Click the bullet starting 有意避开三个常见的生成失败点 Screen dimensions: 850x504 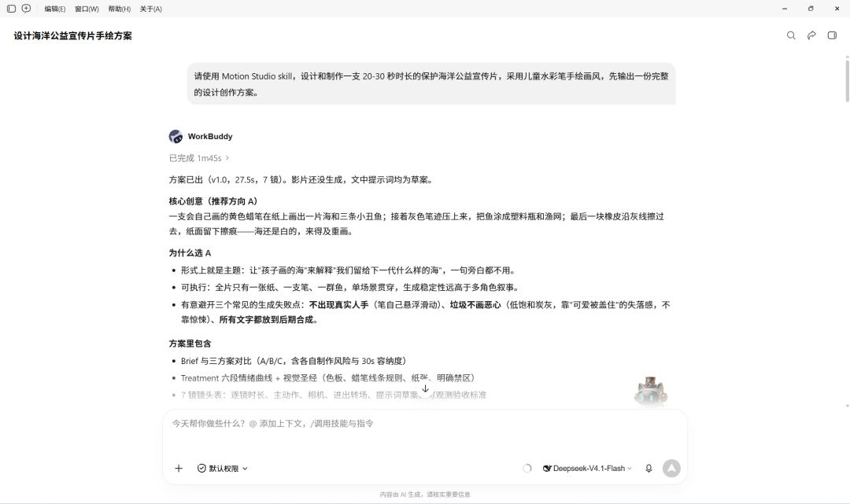[426, 312]
